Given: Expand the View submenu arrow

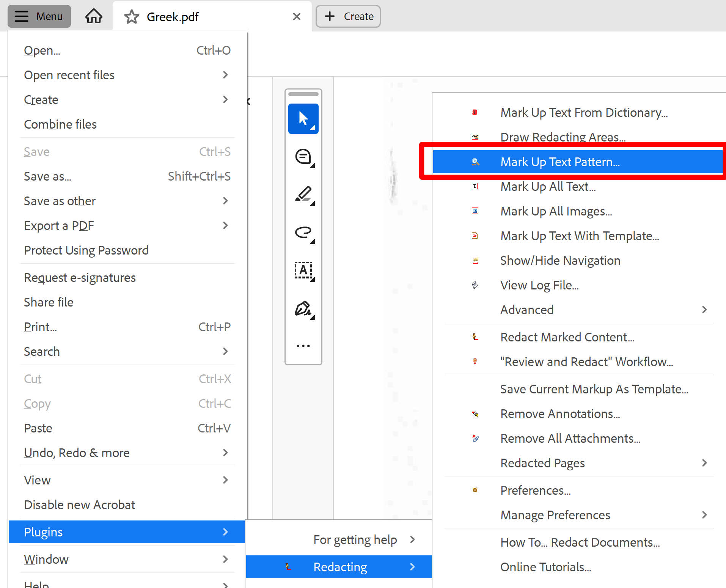Looking at the screenshot, I should (x=225, y=480).
